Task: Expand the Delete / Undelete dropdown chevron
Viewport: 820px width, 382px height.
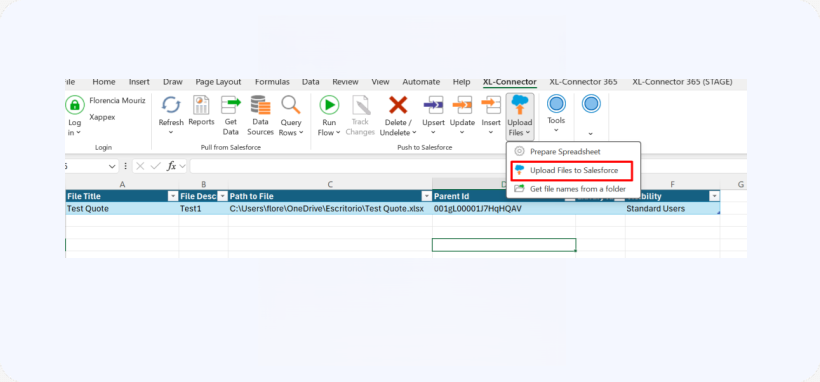Action: click(414, 133)
